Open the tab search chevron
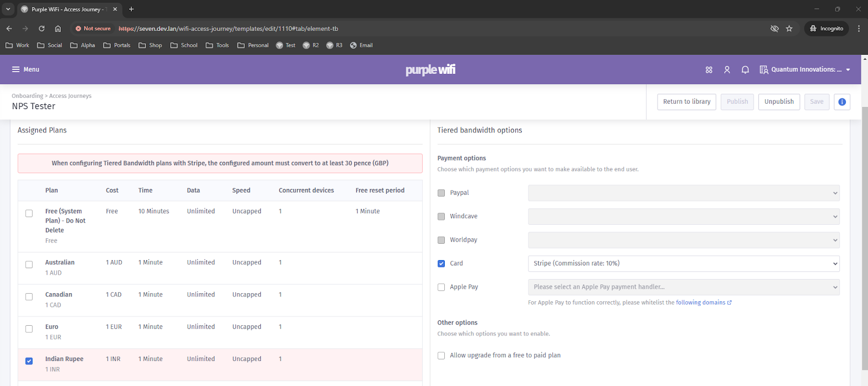Image resolution: width=868 pixels, height=386 pixels. (8, 9)
